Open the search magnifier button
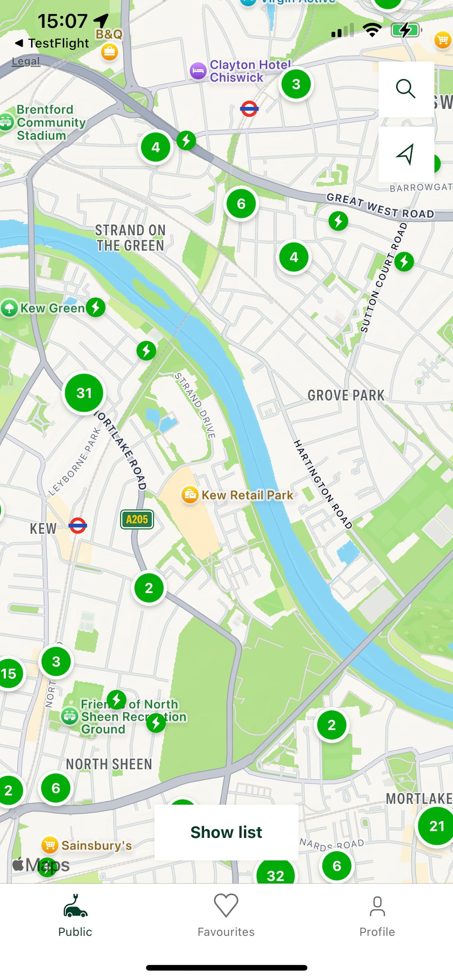453x980 pixels. 406,89
